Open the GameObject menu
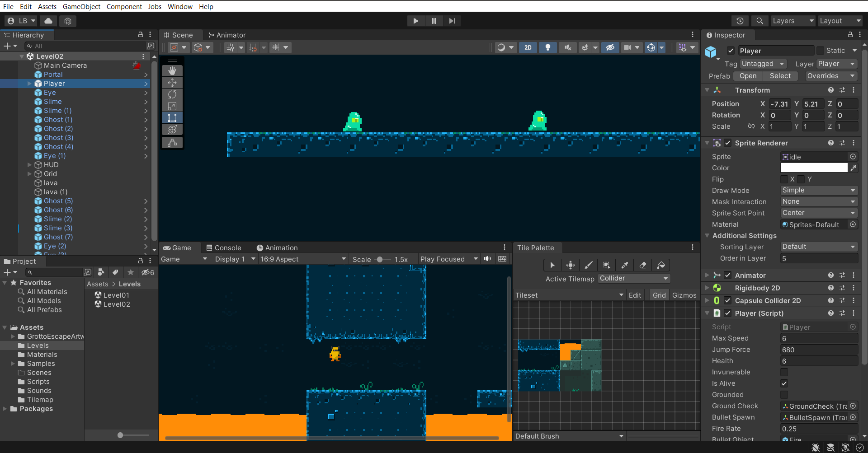Screen dimensions: 868x453 [x=81, y=6]
